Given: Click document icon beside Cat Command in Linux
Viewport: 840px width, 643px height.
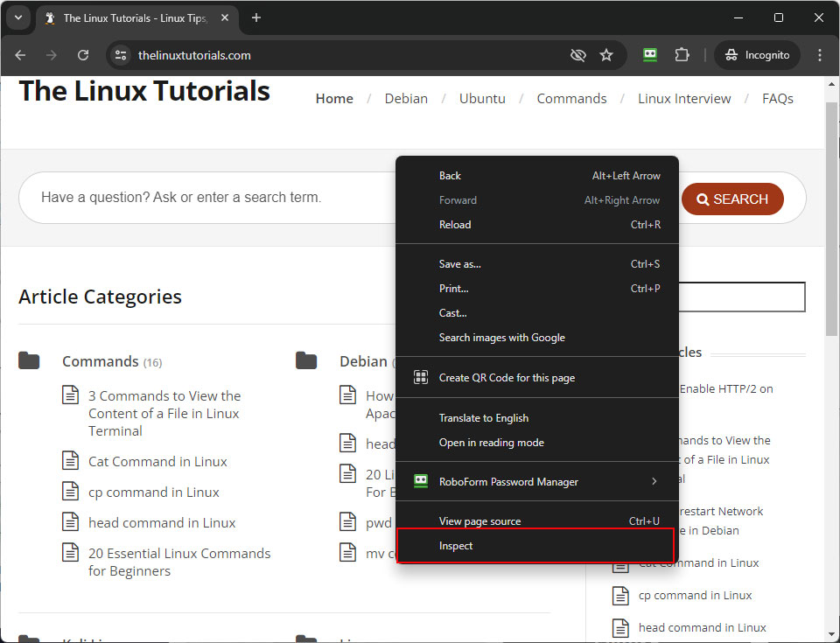Looking at the screenshot, I should [x=70, y=461].
